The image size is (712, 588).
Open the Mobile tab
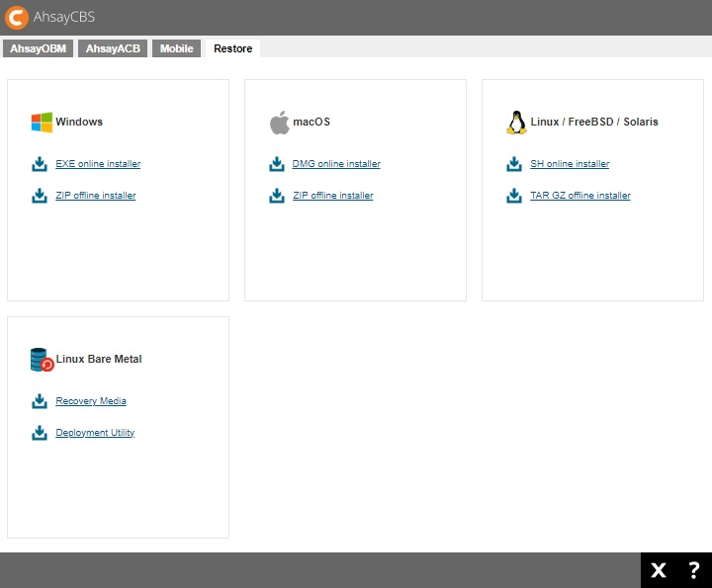pyautogui.click(x=177, y=48)
